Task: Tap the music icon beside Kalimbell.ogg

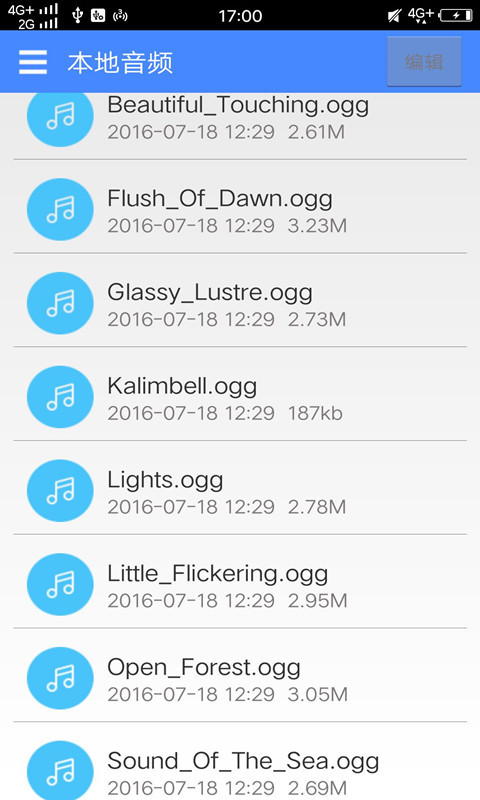Action: click(x=60, y=397)
